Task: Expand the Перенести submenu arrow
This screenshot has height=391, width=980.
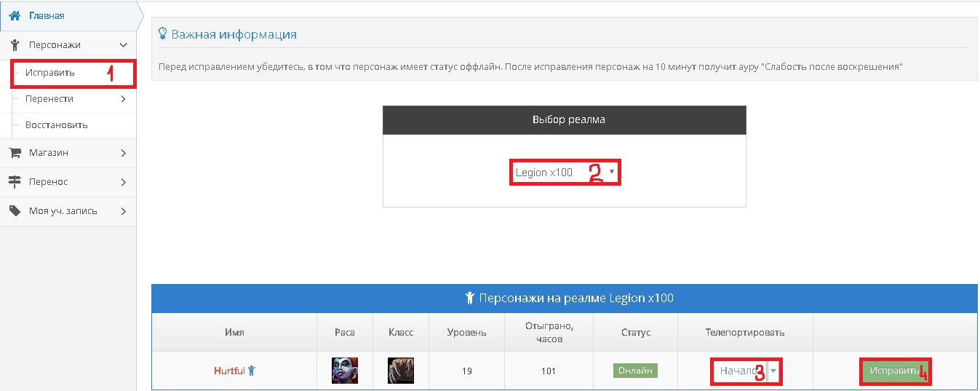Action: [124, 99]
